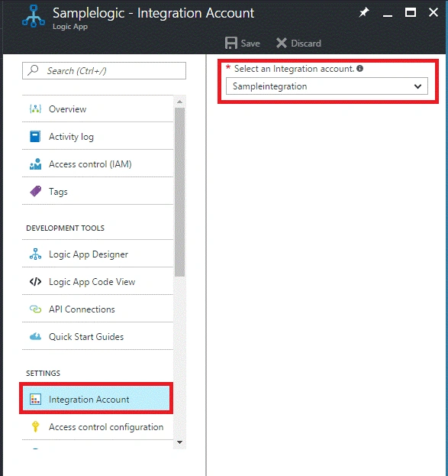Image resolution: width=448 pixels, height=476 pixels.
Task: Click the API Connections link icon
Action: 35,309
